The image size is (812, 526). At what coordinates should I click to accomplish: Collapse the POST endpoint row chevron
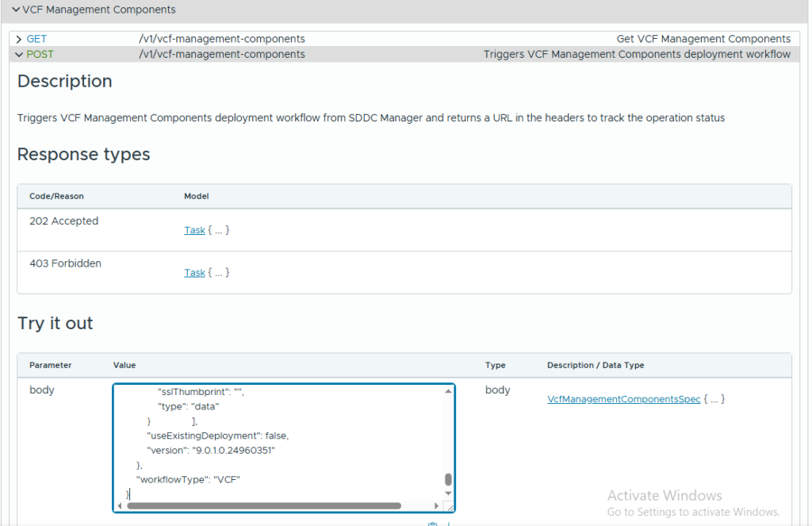click(19, 55)
